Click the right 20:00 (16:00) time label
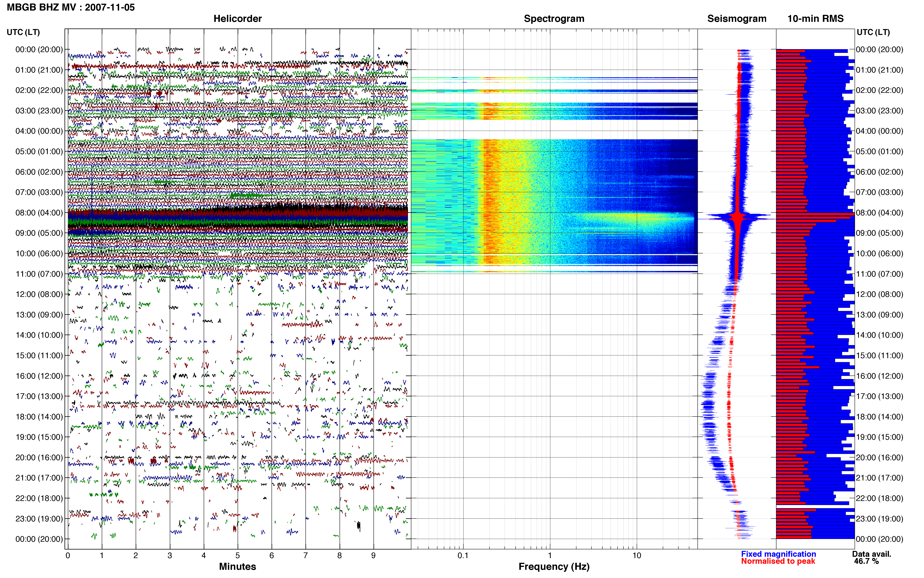Screen dimensions: 924x578 pyautogui.click(x=879, y=457)
